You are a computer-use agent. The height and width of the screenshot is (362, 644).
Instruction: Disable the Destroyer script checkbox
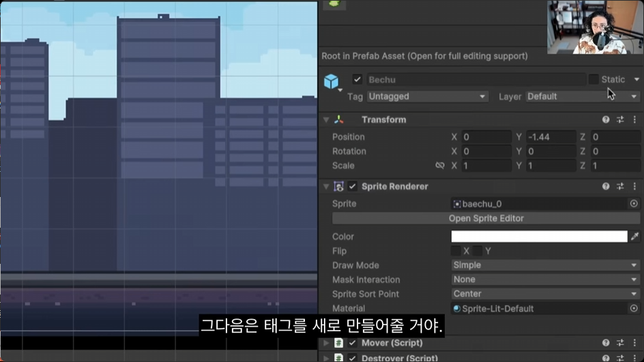[353, 358]
